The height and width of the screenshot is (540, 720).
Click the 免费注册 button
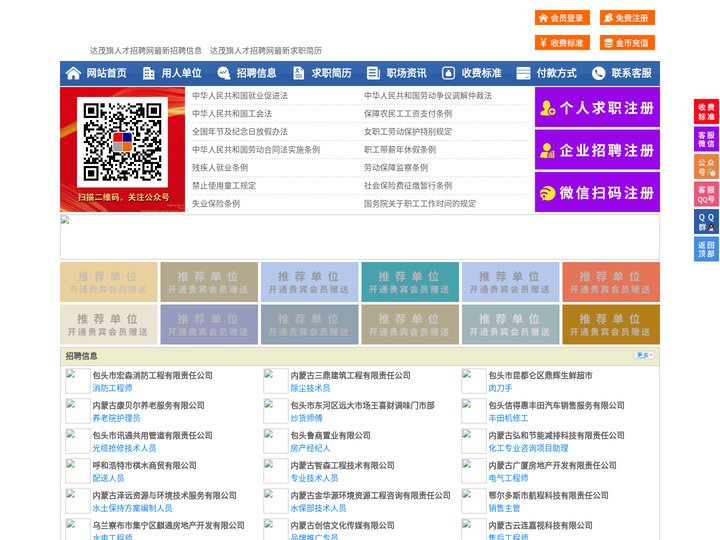click(x=627, y=18)
